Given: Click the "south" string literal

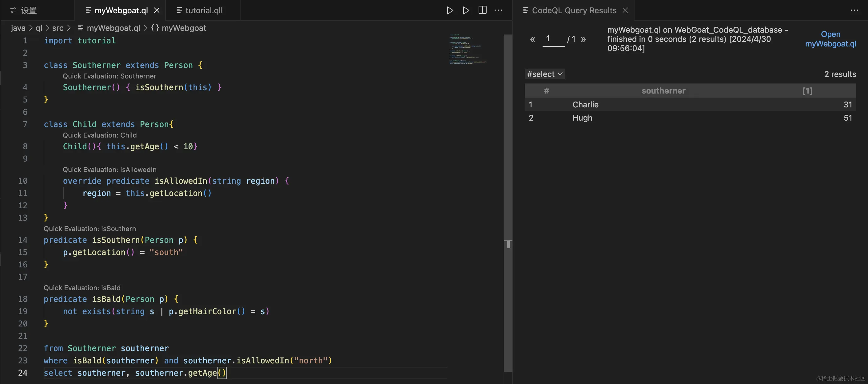Looking at the screenshot, I should [166, 253].
